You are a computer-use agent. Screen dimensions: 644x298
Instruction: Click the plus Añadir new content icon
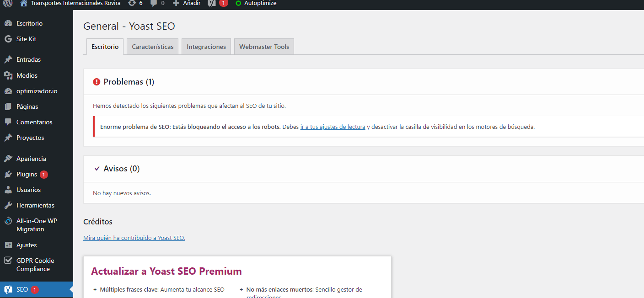176,3
